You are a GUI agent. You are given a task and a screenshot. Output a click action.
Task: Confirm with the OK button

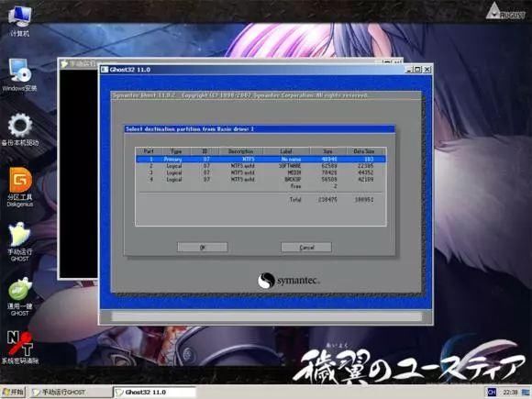point(203,248)
